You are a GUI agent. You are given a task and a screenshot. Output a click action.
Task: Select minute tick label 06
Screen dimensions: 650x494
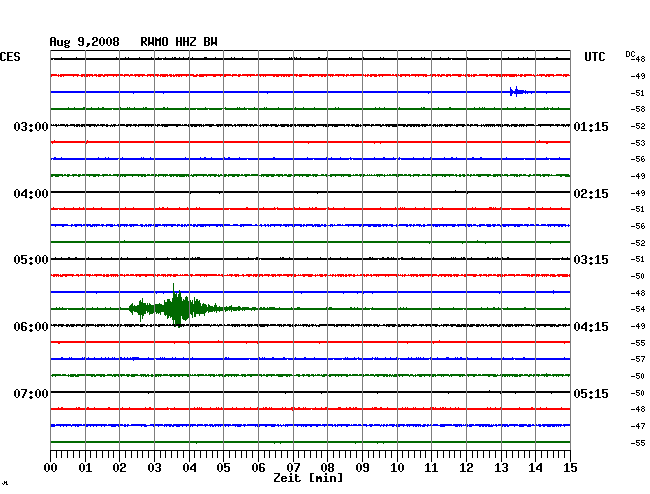(x=258, y=467)
